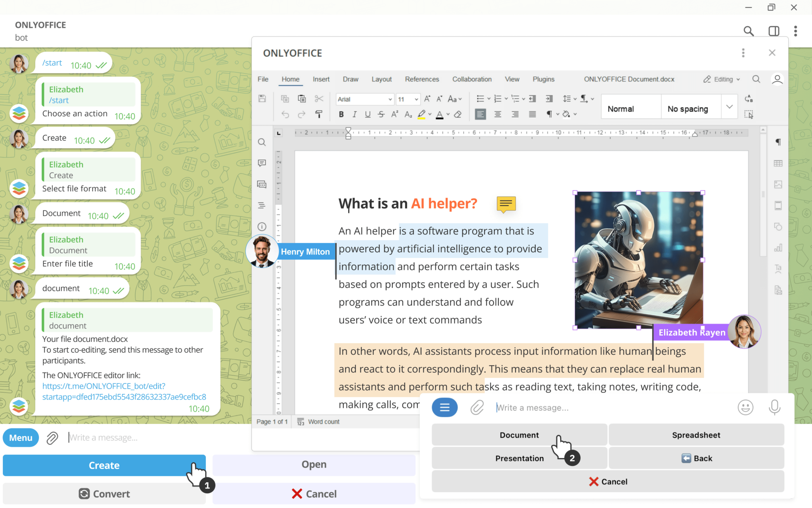Image resolution: width=812 pixels, height=508 pixels.
Task: Open the search tool in the left sidebar
Action: tap(262, 142)
